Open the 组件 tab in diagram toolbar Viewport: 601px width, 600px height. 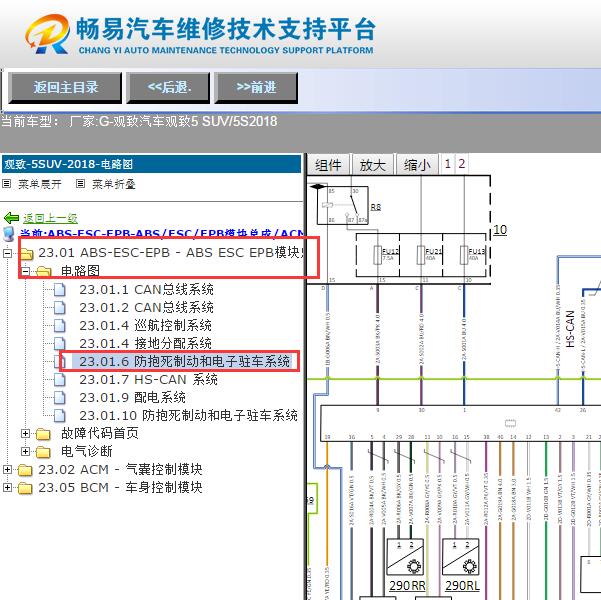(x=328, y=165)
